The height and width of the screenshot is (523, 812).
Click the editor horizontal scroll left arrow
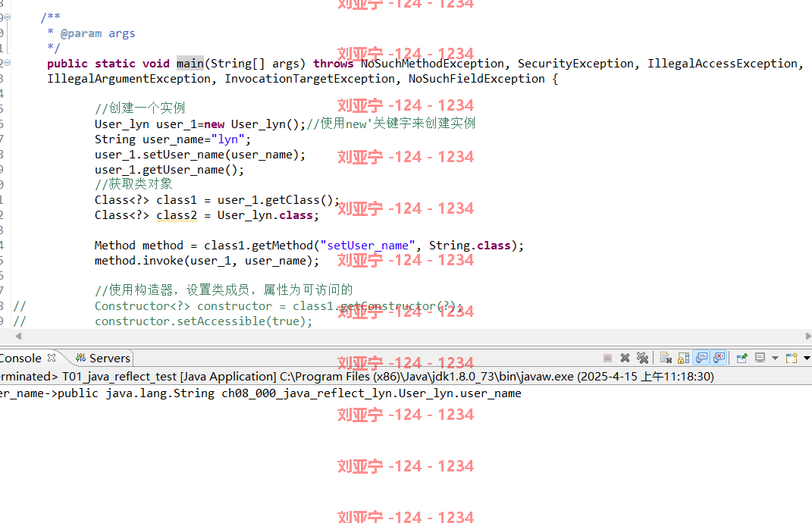click(x=19, y=336)
